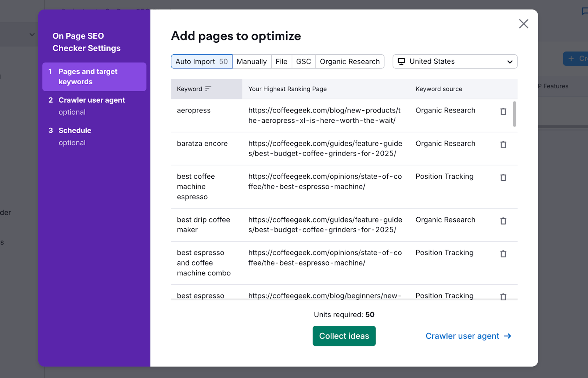This screenshot has height=378, width=588.
Task: Delete the best drip coffee maker row
Action: [x=503, y=221]
